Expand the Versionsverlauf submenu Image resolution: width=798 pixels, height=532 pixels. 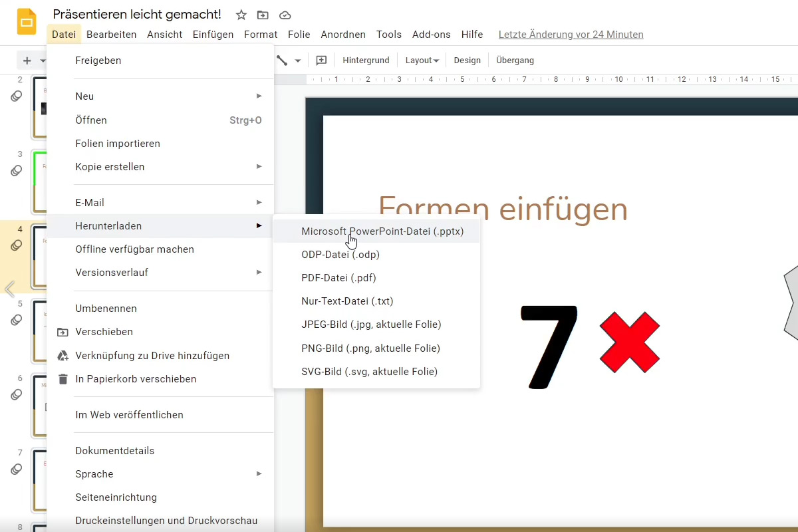[x=160, y=273]
